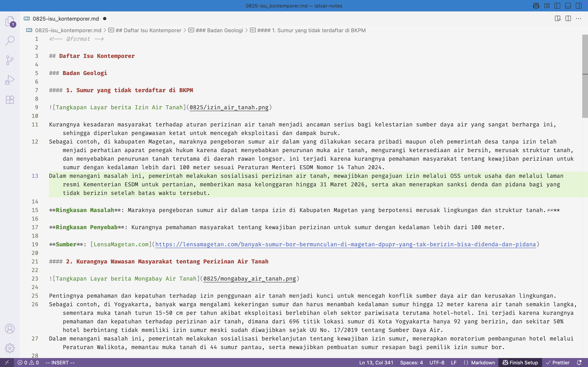Toggle the secondary side bar visibility
The image size is (588, 367).
click(x=578, y=6)
